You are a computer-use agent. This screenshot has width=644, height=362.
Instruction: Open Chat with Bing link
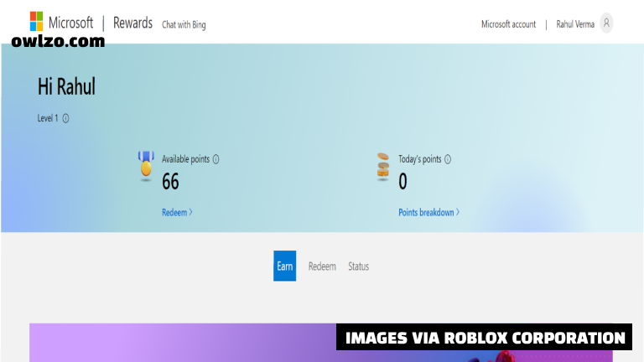click(184, 24)
